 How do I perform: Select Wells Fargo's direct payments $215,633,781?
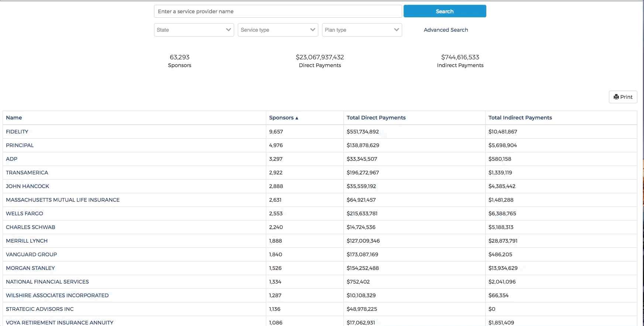pos(362,214)
